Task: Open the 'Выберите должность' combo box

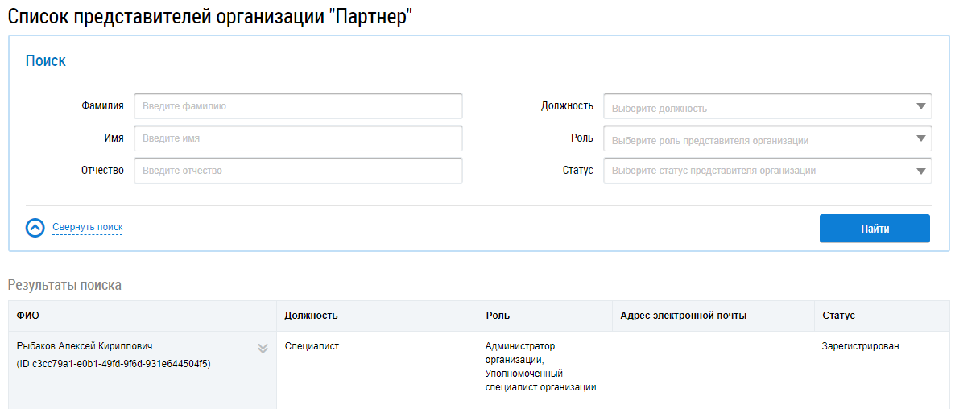Action: tap(757, 107)
